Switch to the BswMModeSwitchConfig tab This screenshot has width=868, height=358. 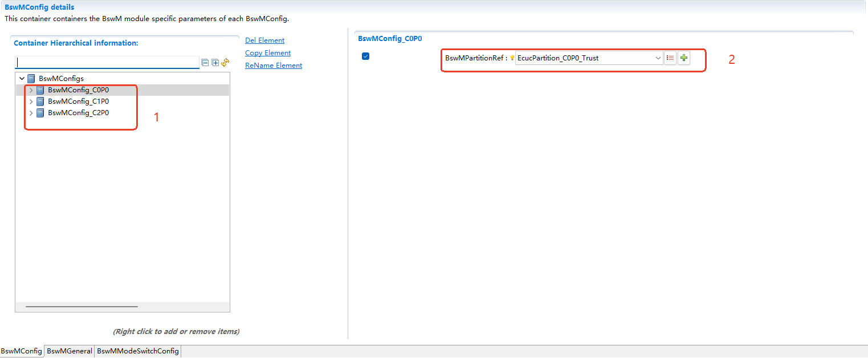(137, 351)
